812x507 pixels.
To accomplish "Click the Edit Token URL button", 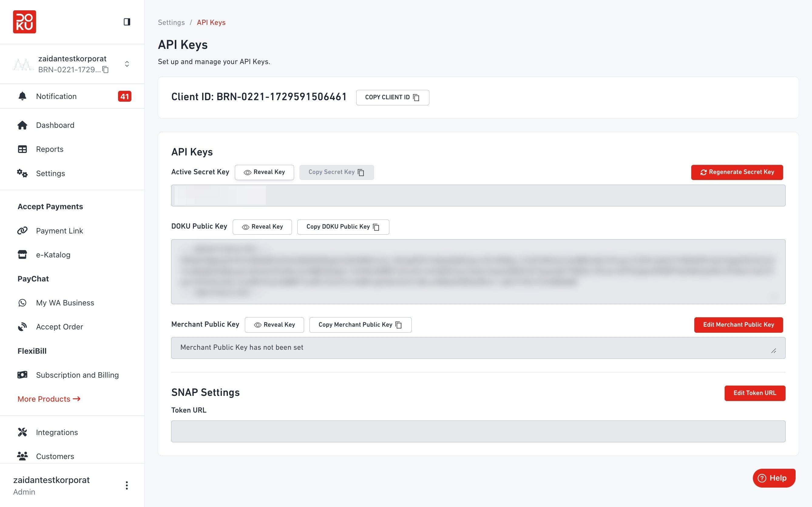I will pos(755,393).
